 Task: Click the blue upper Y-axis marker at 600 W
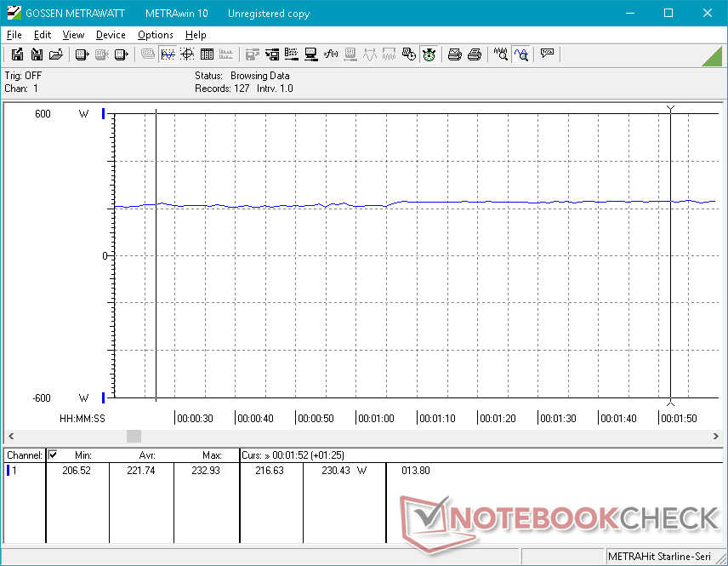click(x=104, y=113)
